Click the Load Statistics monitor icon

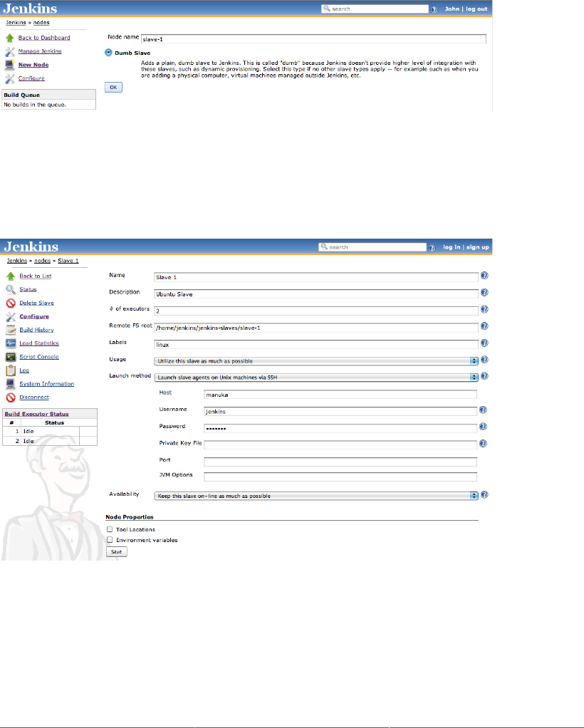pyautogui.click(x=11, y=343)
